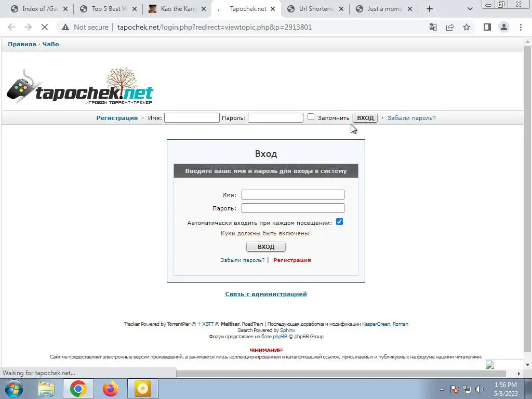Click the horizontal page scrollbar
This screenshot has height=399, width=532.
coord(341,374)
